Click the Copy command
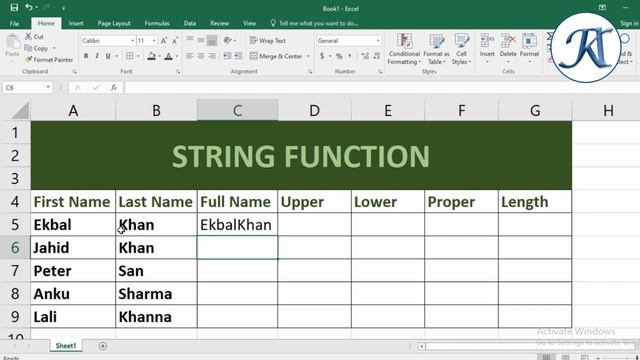 coord(37,48)
